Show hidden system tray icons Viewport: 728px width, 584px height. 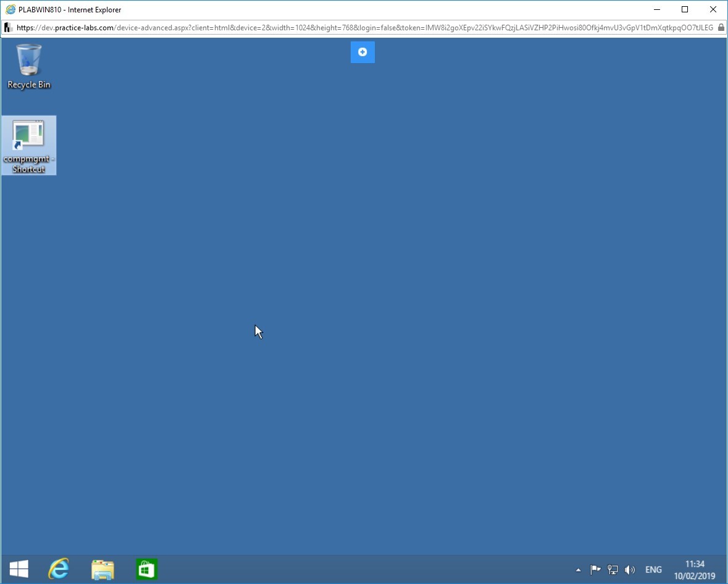tap(578, 570)
